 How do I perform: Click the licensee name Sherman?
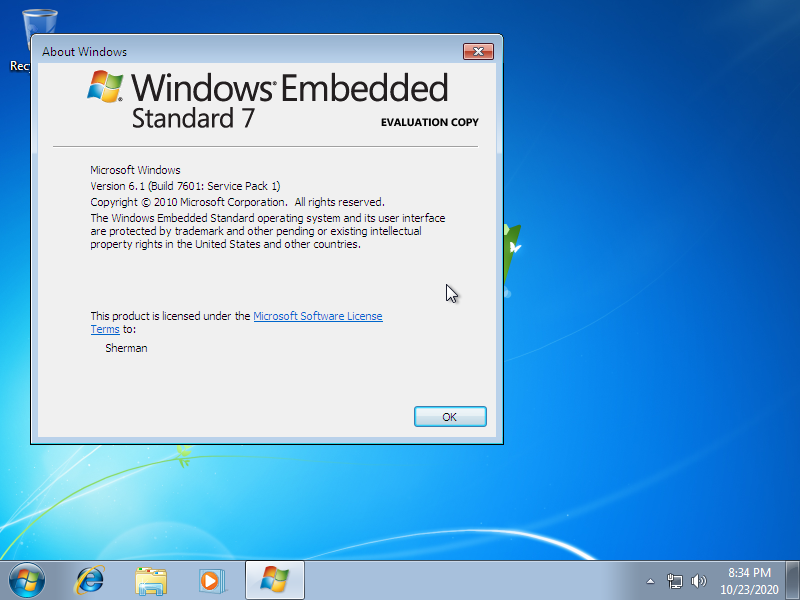pyautogui.click(x=126, y=348)
